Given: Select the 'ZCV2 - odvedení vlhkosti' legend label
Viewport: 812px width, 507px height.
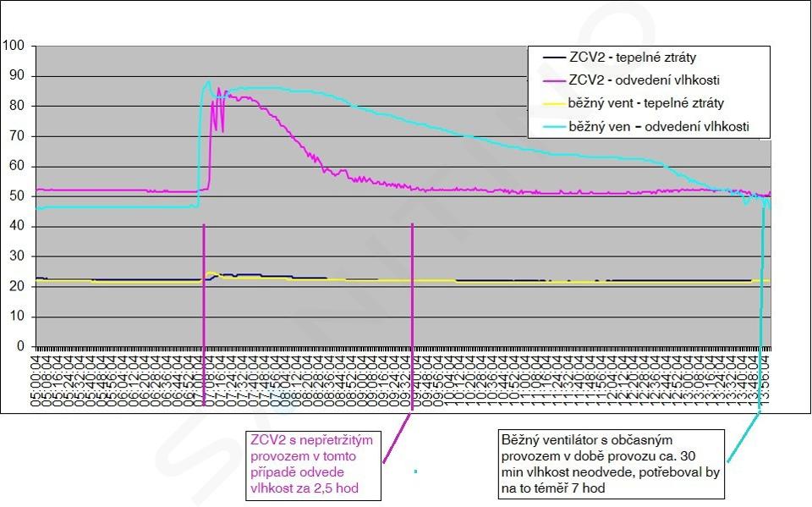Looking at the screenshot, I should coord(644,80).
